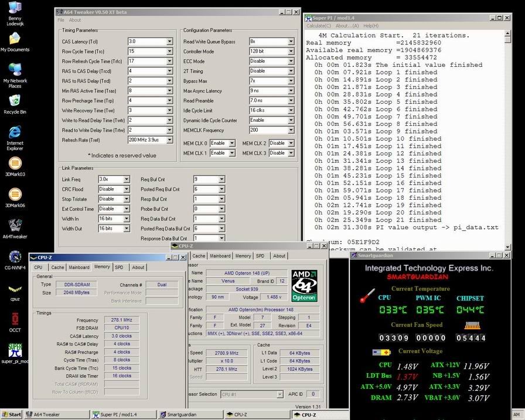Image resolution: width=525 pixels, height=420 pixels.
Task: Launch the A64Tweaker desktop shortcut
Action: tap(15, 226)
